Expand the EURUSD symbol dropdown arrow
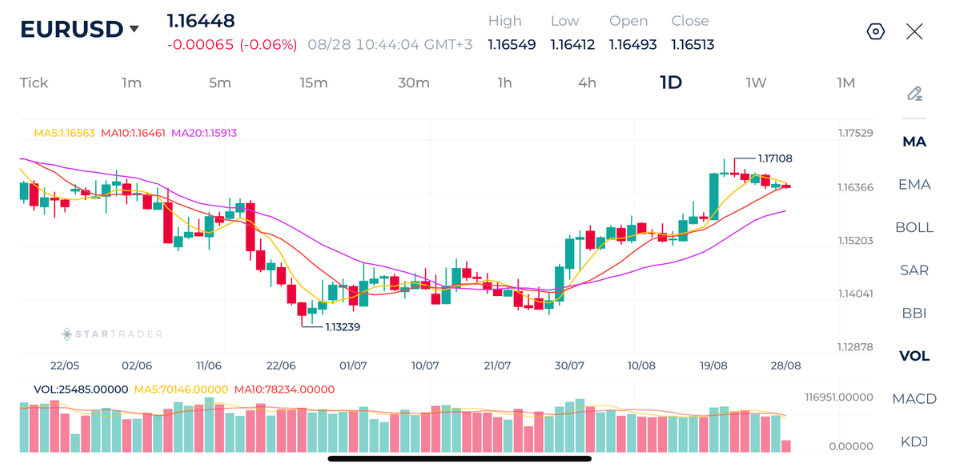 pos(134,29)
